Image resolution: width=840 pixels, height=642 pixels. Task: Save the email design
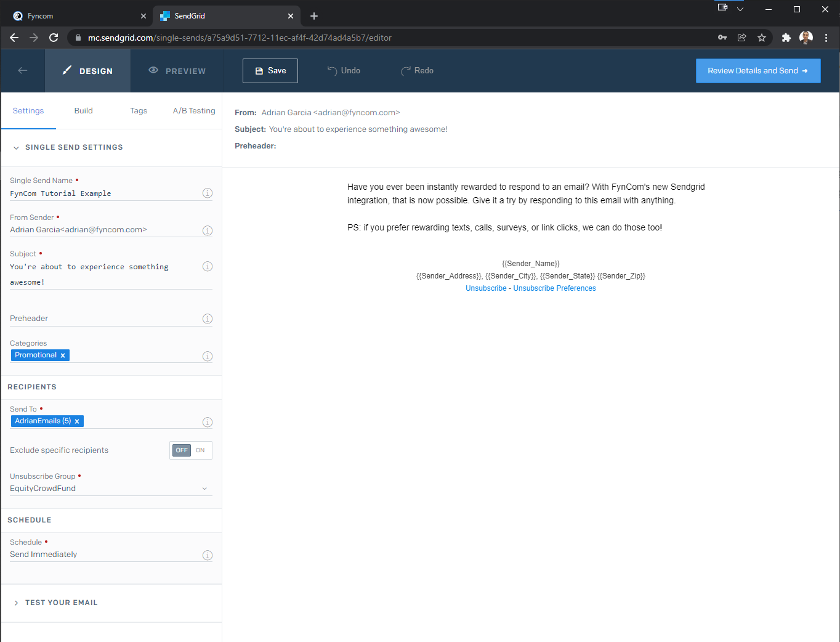click(270, 71)
